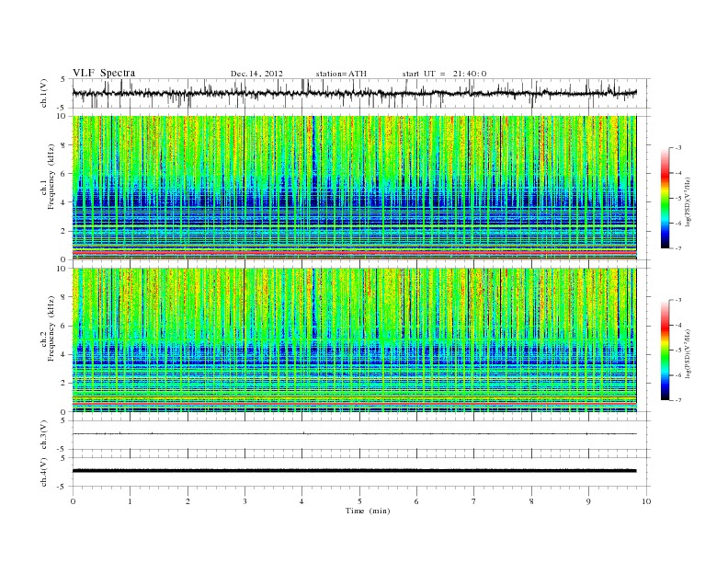
Task: Click the "ch.4(V)" axis label
Action: 44,472
